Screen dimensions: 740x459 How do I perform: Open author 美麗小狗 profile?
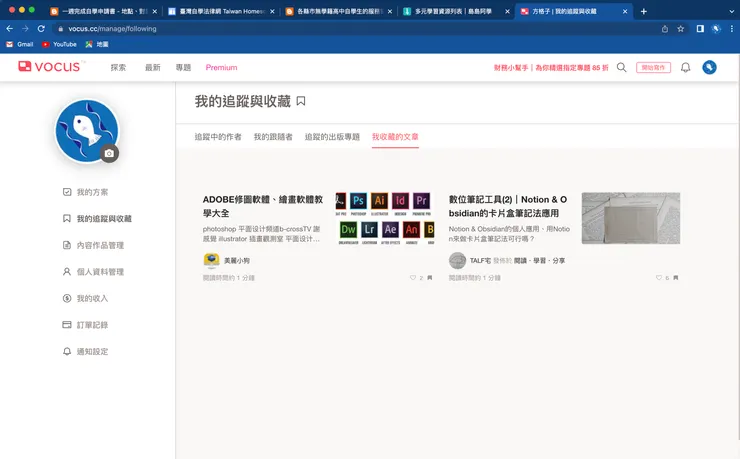coord(237,260)
